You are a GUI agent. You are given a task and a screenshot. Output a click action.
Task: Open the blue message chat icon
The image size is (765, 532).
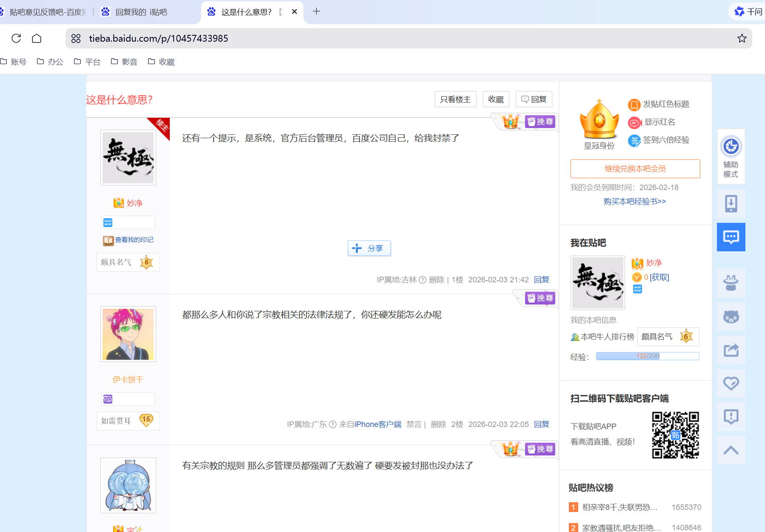coord(731,237)
